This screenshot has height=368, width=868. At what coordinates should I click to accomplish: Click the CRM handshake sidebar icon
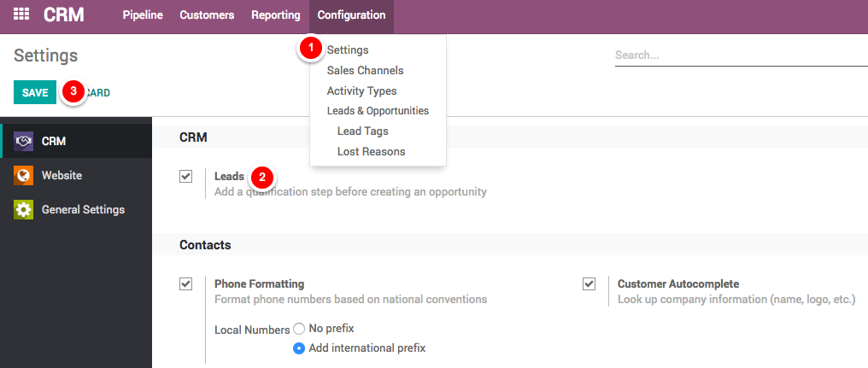click(x=24, y=141)
